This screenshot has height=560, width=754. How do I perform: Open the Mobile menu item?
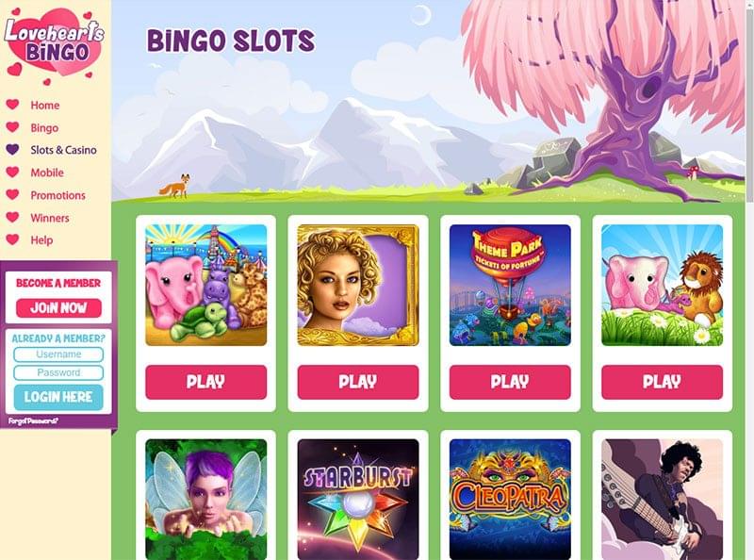[47, 173]
